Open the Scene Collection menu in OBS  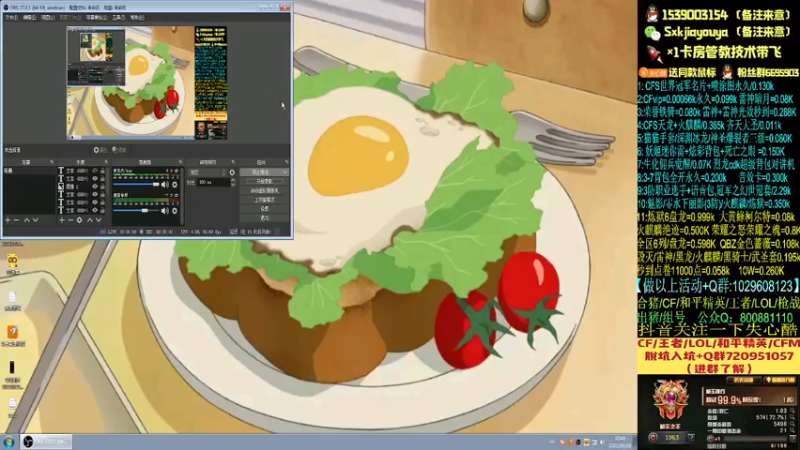(96, 17)
